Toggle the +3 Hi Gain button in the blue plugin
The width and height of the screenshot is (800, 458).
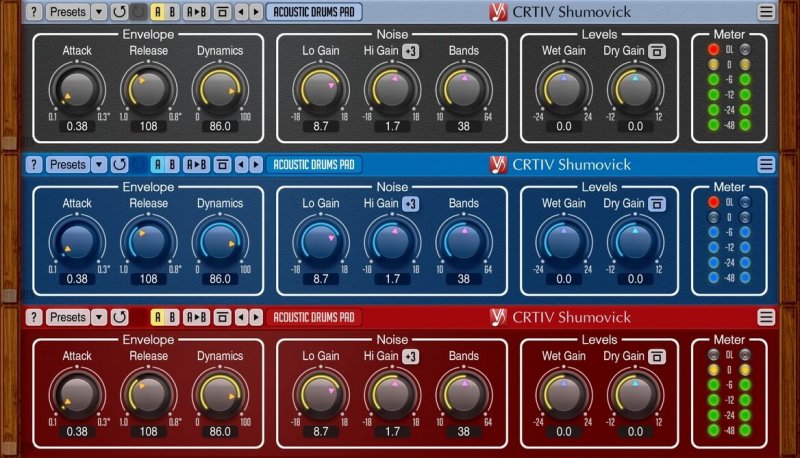tap(411, 204)
